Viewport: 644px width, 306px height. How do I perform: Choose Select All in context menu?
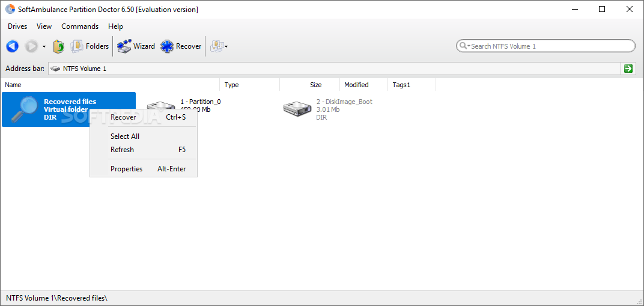coord(144,136)
